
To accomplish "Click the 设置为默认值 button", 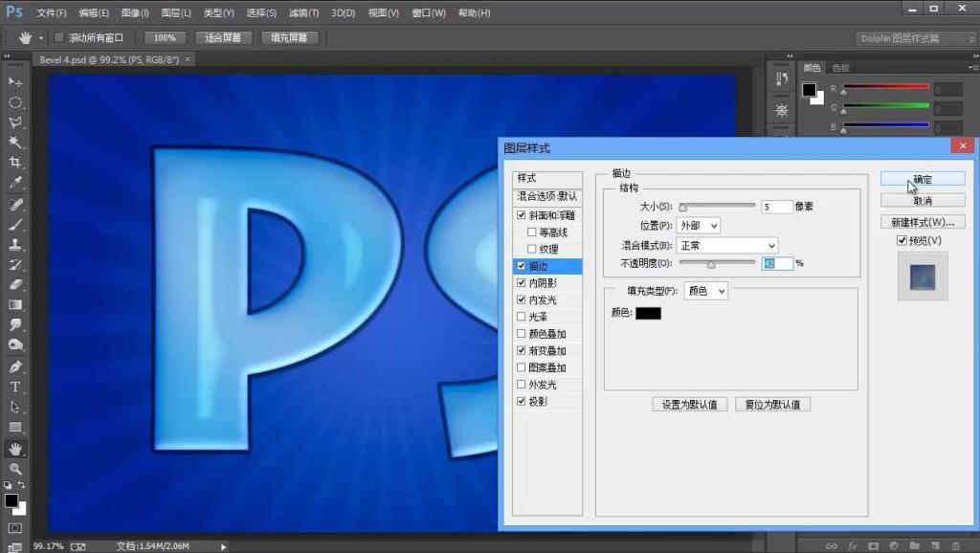I will [x=689, y=405].
